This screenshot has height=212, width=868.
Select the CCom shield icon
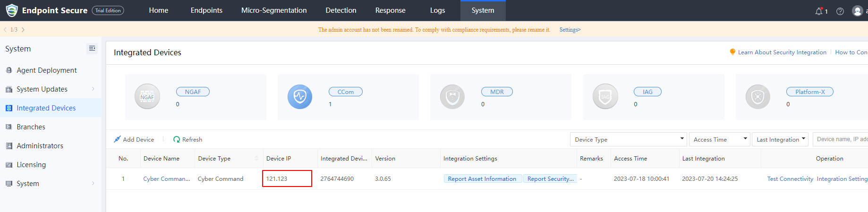point(300,97)
